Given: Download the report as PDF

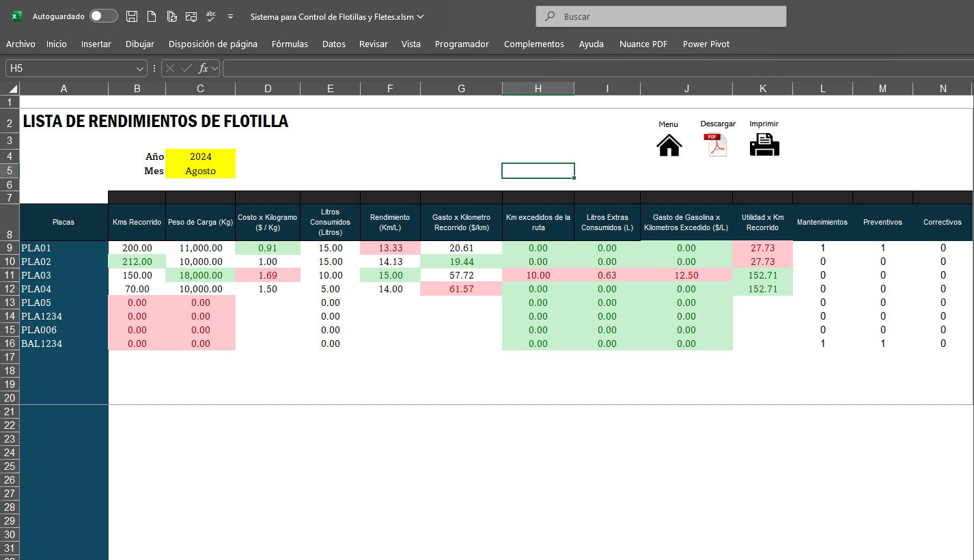Looking at the screenshot, I should coord(715,143).
